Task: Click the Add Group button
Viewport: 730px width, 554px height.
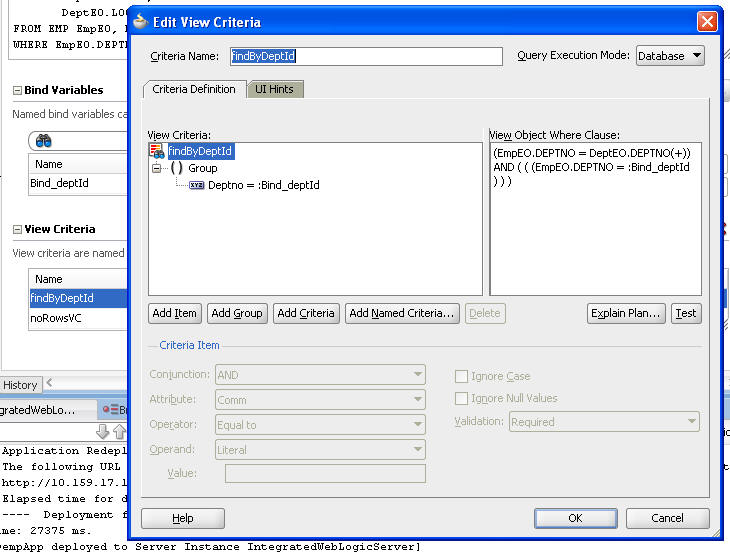Action: (x=237, y=313)
